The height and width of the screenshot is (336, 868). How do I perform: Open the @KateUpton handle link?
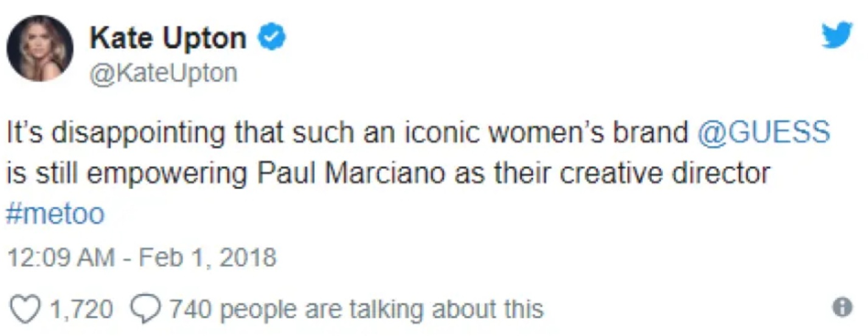(x=163, y=74)
